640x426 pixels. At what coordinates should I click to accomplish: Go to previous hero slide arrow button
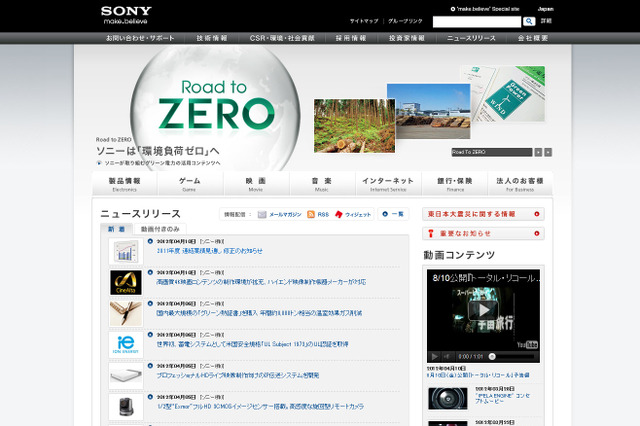pos(538,152)
